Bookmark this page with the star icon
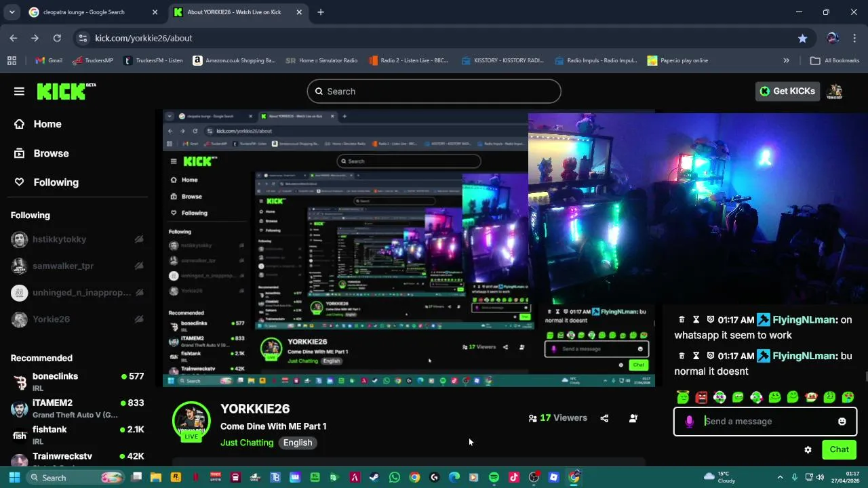This screenshot has width=868, height=488. (802, 38)
